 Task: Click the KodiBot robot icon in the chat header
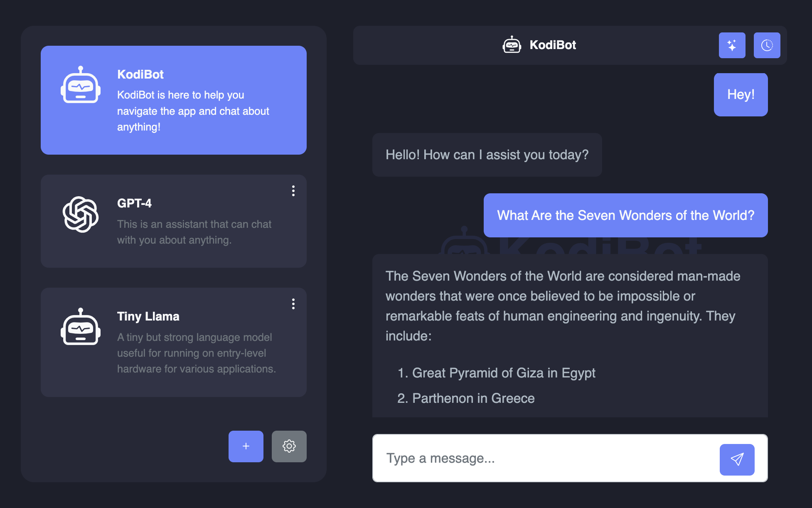(512, 44)
